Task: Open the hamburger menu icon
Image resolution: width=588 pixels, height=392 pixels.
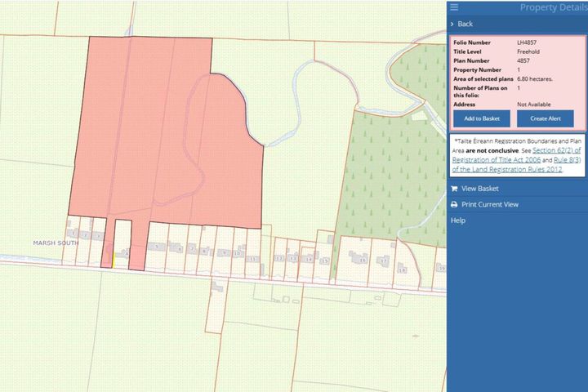Action: click(x=454, y=7)
